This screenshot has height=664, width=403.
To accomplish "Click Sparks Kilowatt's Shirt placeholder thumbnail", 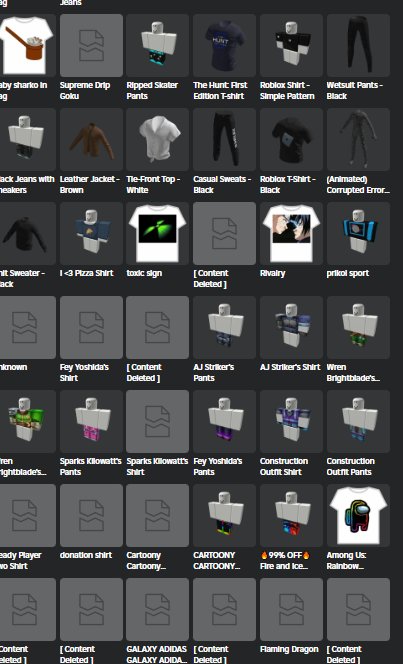I will click(x=157, y=421).
